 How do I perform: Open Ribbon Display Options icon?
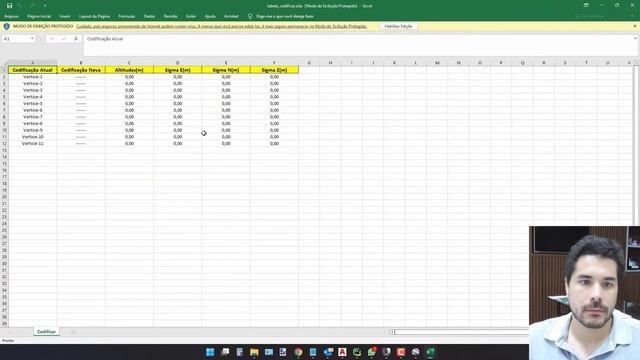click(586, 5)
